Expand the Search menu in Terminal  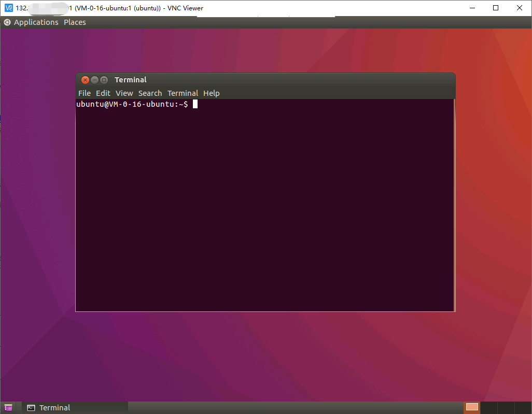[x=150, y=93]
